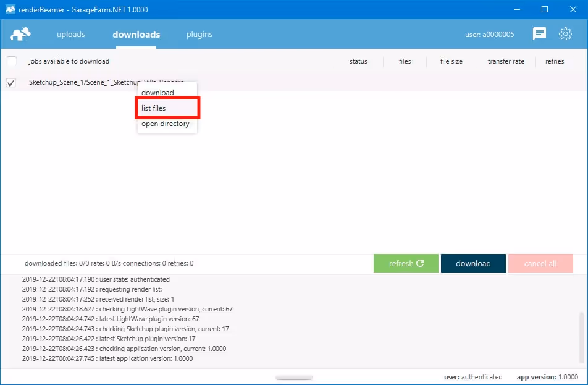Maximize the renderBeamer window
588x385 pixels.
[545, 9]
